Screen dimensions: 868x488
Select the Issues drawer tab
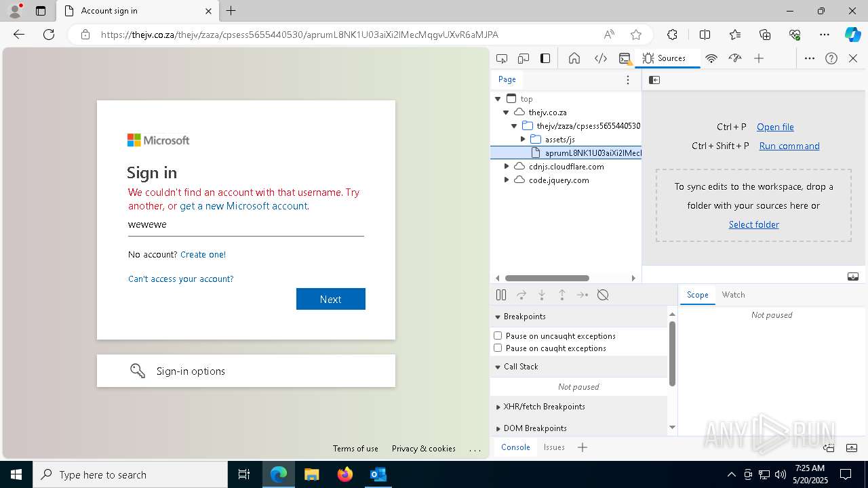[x=554, y=447]
